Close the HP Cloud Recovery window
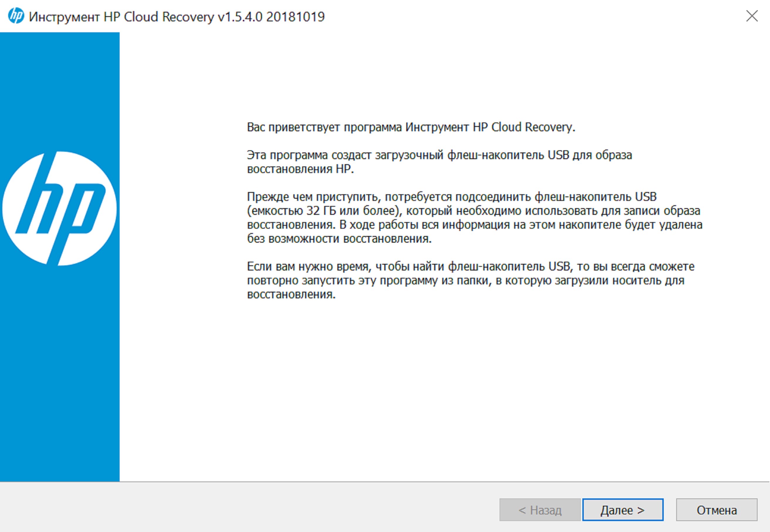The width and height of the screenshot is (770, 532). 752,16
